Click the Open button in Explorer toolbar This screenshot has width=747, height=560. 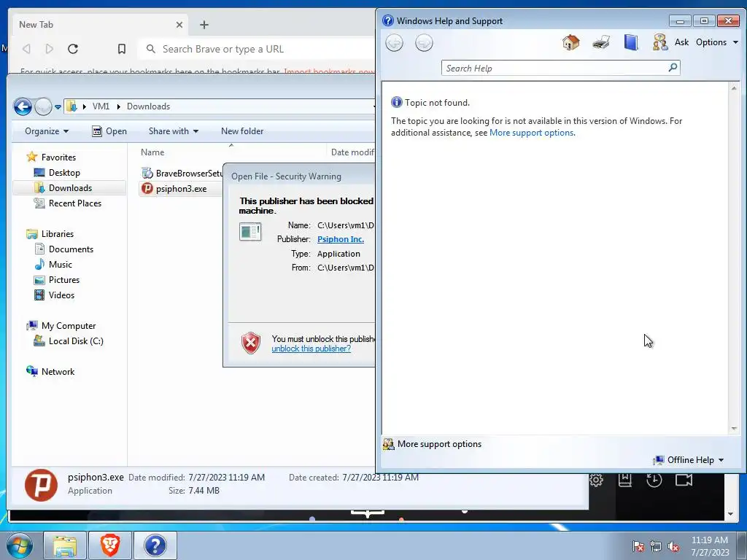109,131
